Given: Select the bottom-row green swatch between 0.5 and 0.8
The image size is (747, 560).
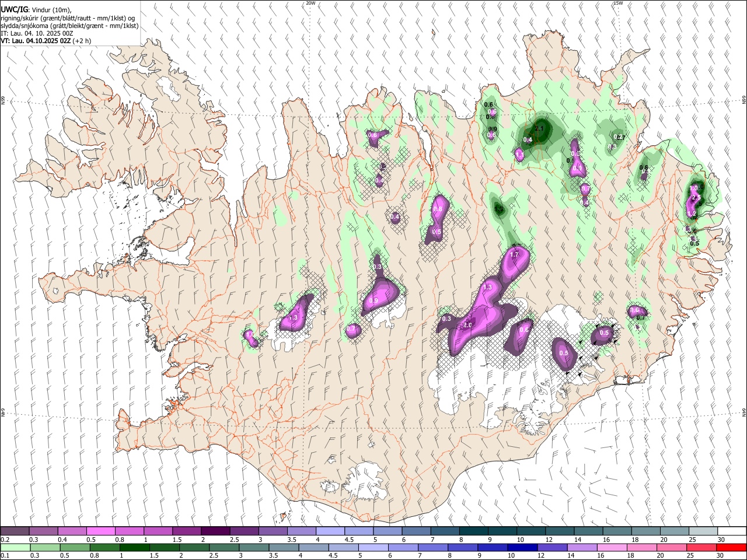Looking at the screenshot, I should click(x=75, y=547).
